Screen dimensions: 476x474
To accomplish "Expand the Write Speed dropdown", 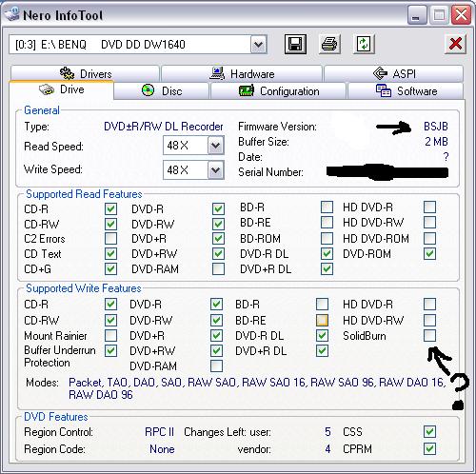I will 216,170.
